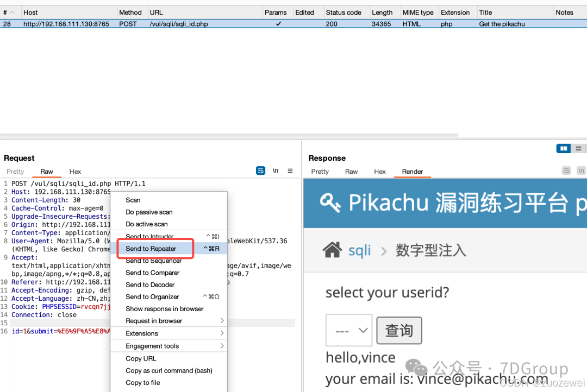
Task: Switch to stacked layout view icon
Action: [578, 149]
